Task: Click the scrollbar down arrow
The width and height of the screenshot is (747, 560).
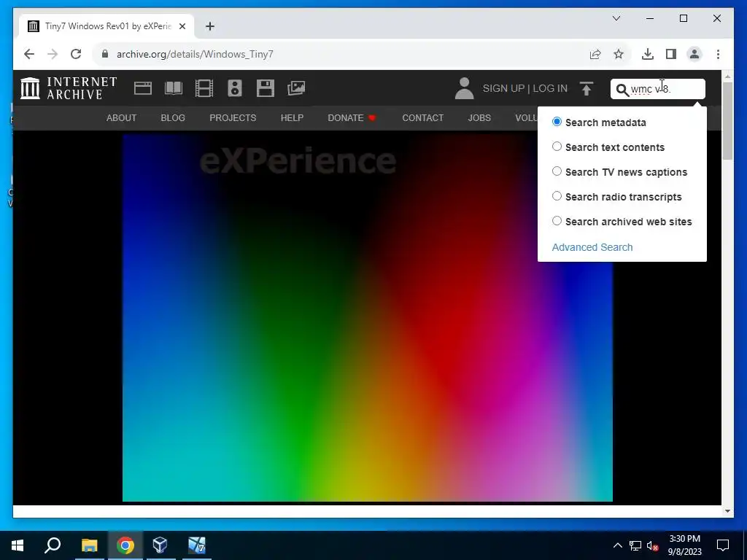Action: (x=727, y=511)
